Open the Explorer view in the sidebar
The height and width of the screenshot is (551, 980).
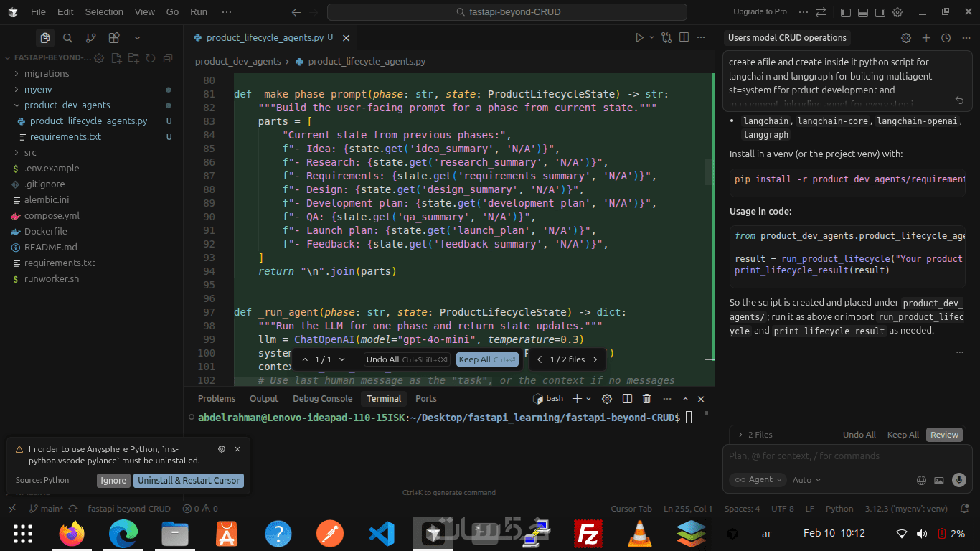pos(45,38)
